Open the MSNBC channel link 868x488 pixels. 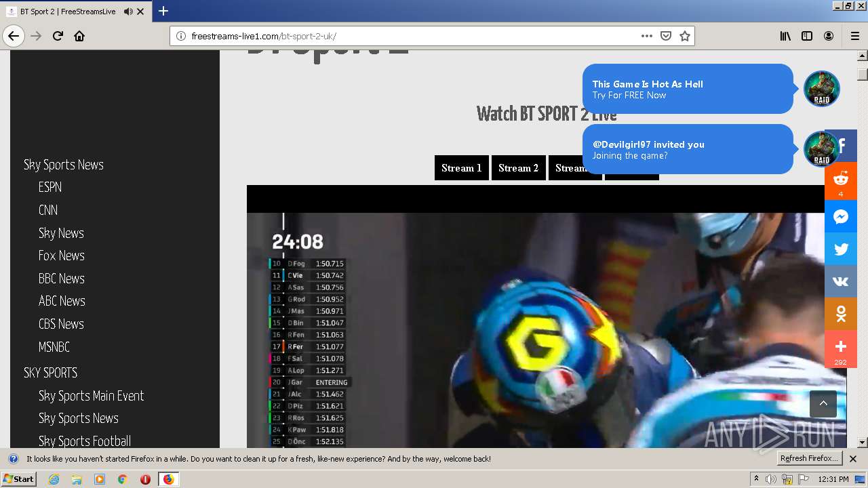(54, 347)
